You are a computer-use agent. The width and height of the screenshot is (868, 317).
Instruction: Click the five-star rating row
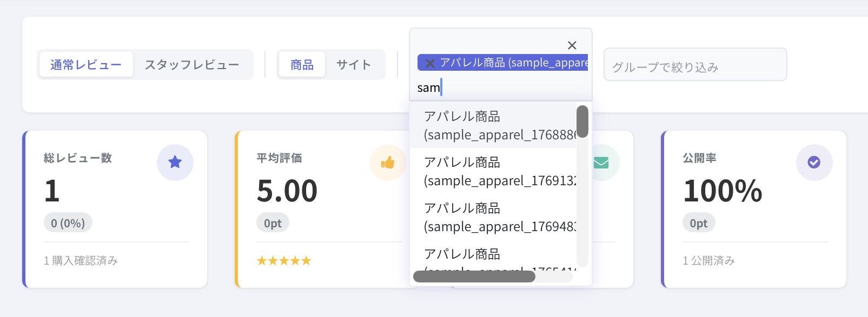[284, 261]
